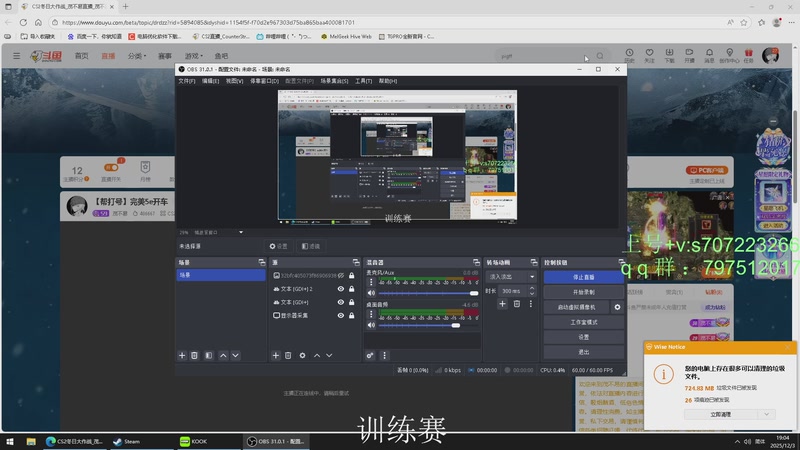The width and height of the screenshot is (800, 450).
Task: Hide the Text (GDI+) source
Action: point(341,302)
